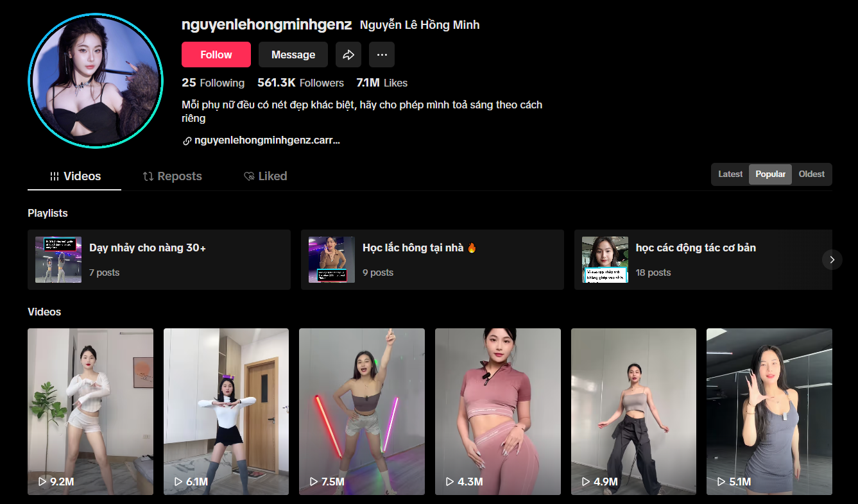
Task: Click the link icon beside the bio URL
Action: [187, 140]
